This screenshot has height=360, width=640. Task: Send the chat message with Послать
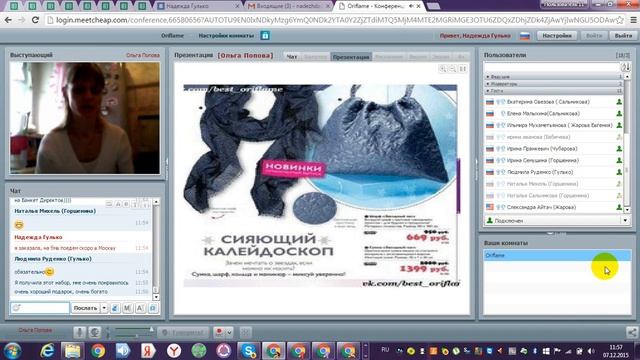[85, 308]
